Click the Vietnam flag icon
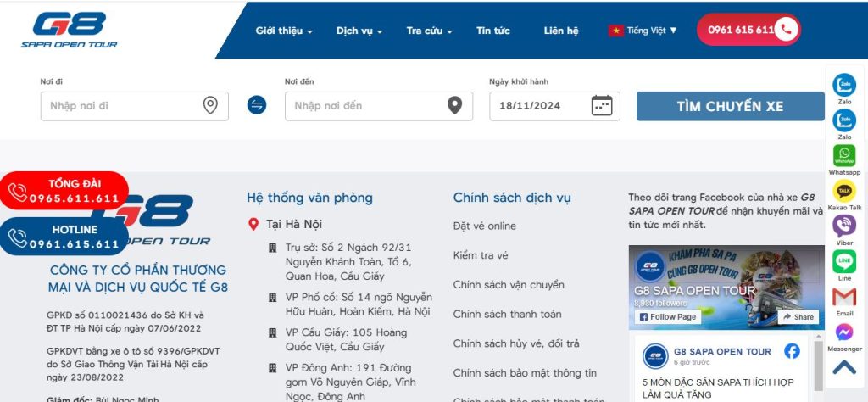Screen dimensions: 868x402 (x=615, y=31)
